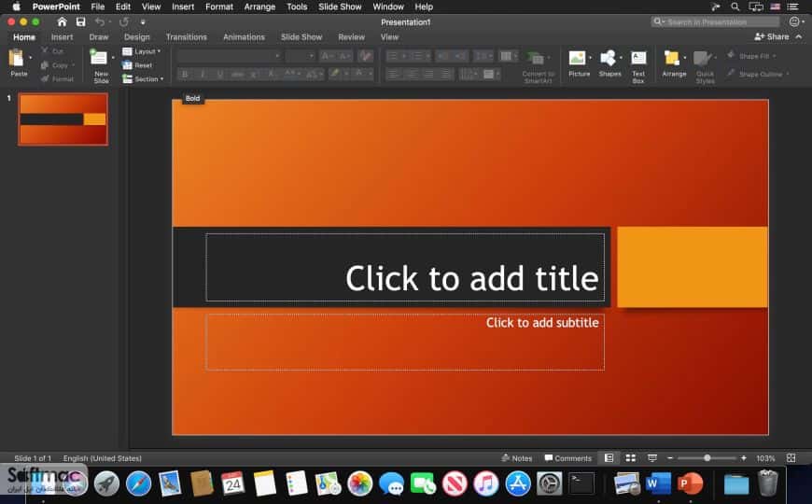812x504 pixels.
Task: Open the font size combo box
Action: click(x=300, y=56)
